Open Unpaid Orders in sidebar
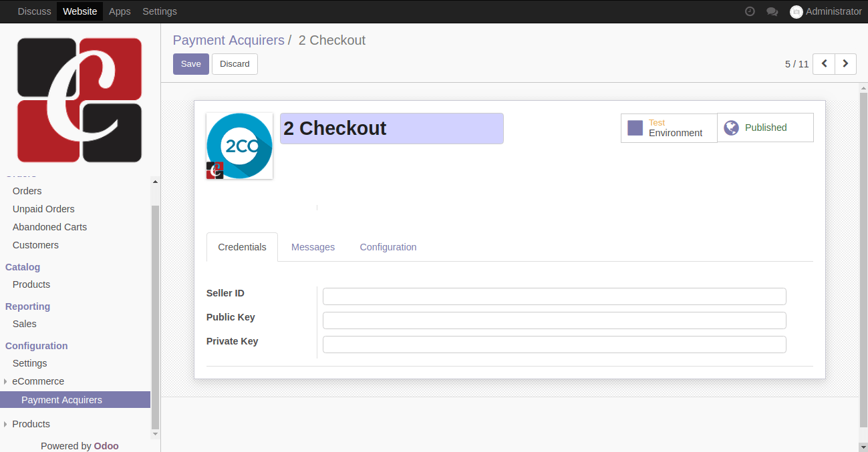The width and height of the screenshot is (868, 452). [x=43, y=209]
